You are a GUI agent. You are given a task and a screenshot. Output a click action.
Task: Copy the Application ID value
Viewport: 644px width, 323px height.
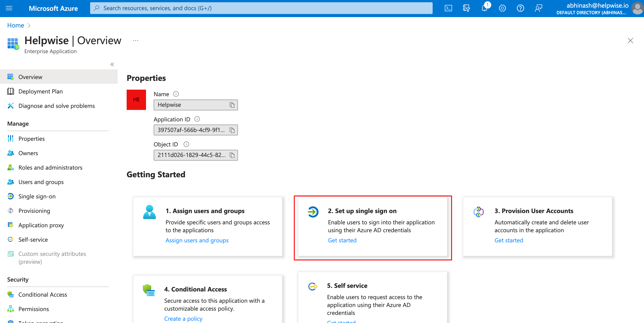click(x=232, y=130)
